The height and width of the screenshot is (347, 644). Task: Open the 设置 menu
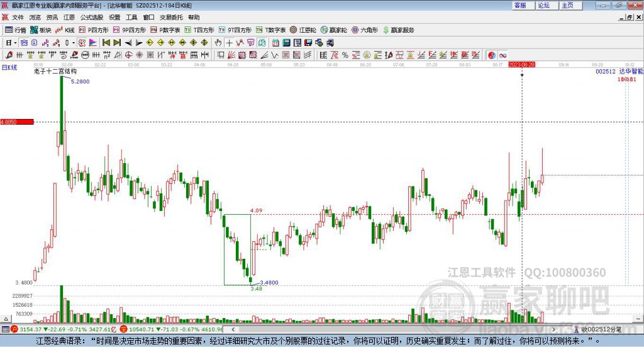[114, 17]
